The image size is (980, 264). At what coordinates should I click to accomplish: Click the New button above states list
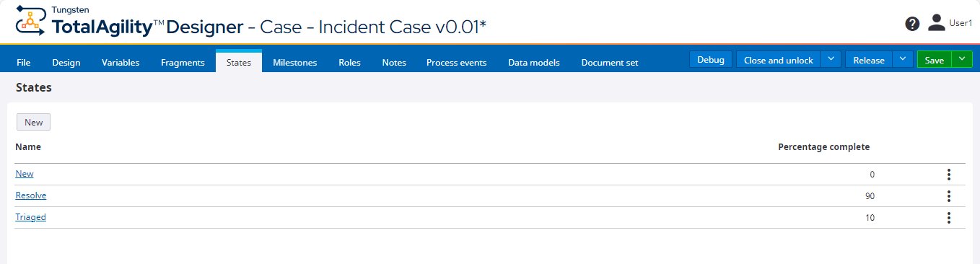[x=34, y=122]
